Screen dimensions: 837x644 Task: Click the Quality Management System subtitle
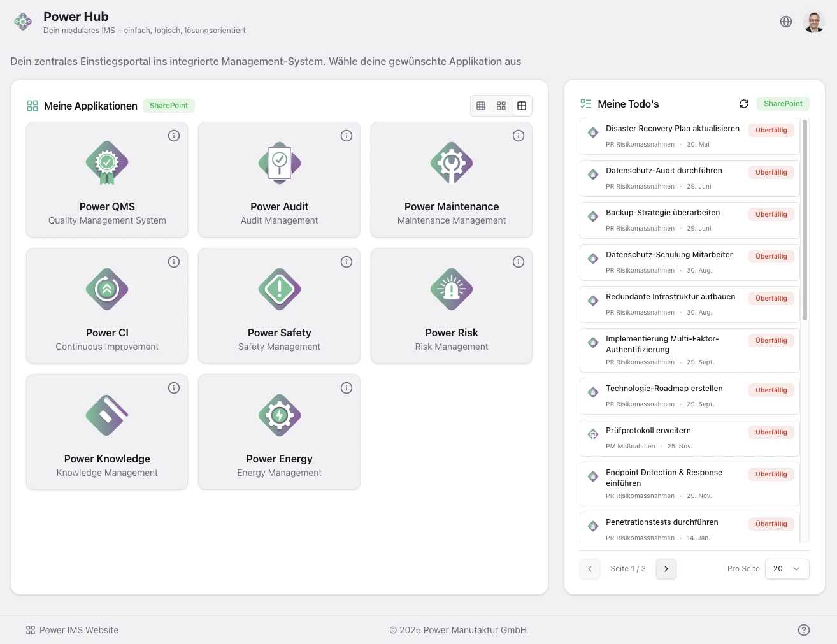pyautogui.click(x=107, y=220)
